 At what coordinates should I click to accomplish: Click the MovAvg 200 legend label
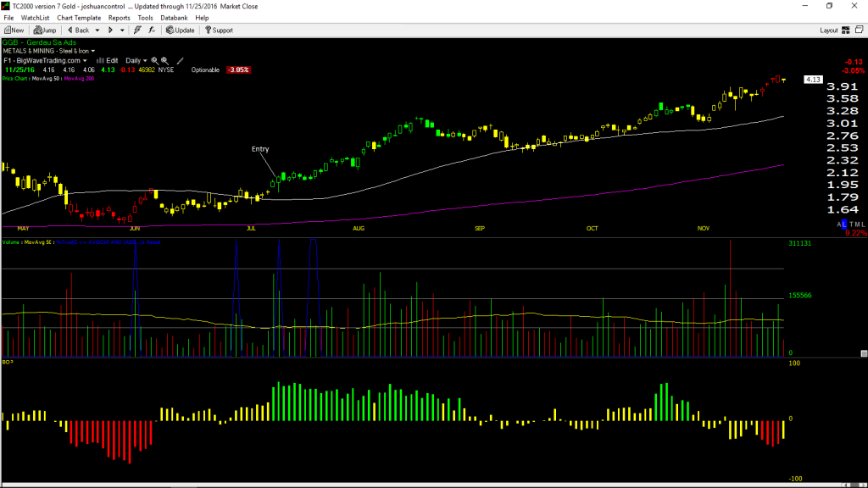click(x=79, y=79)
